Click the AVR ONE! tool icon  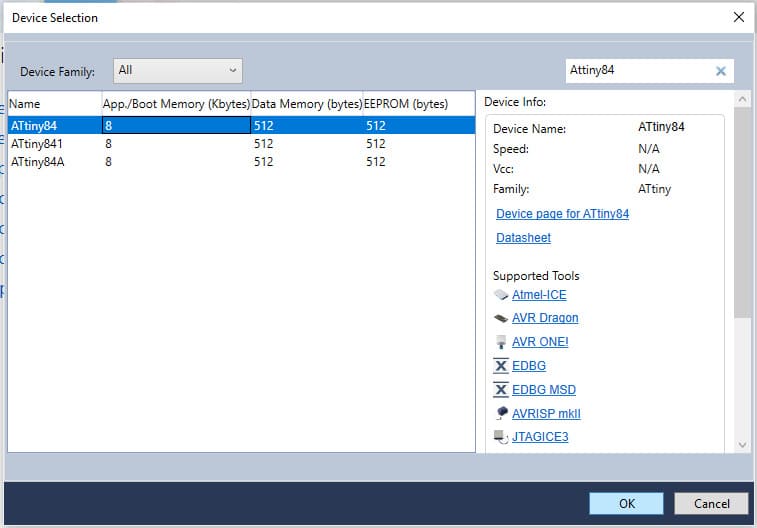501,342
